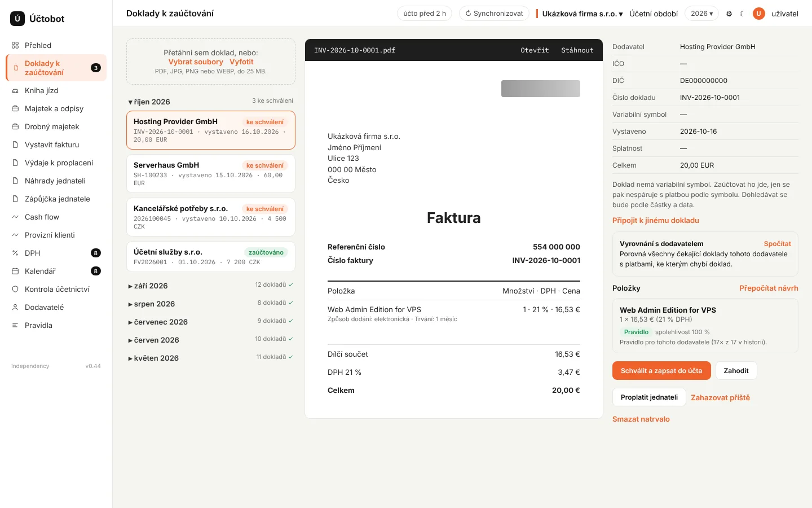The height and width of the screenshot is (508, 812).
Task: Click the Synchronizovat button
Action: (494, 14)
